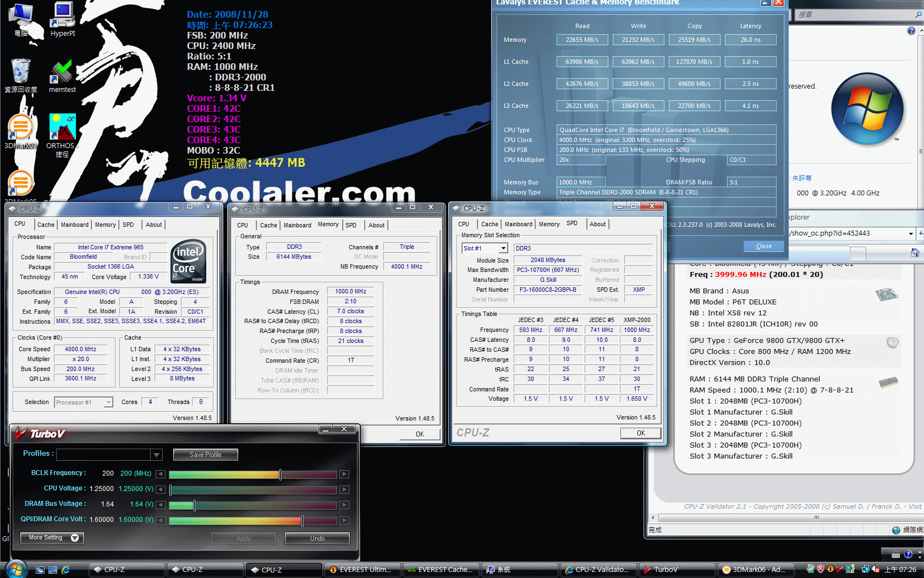The image size is (924, 578).
Task: Switch to 系統 taskbar button
Action: click(x=520, y=570)
